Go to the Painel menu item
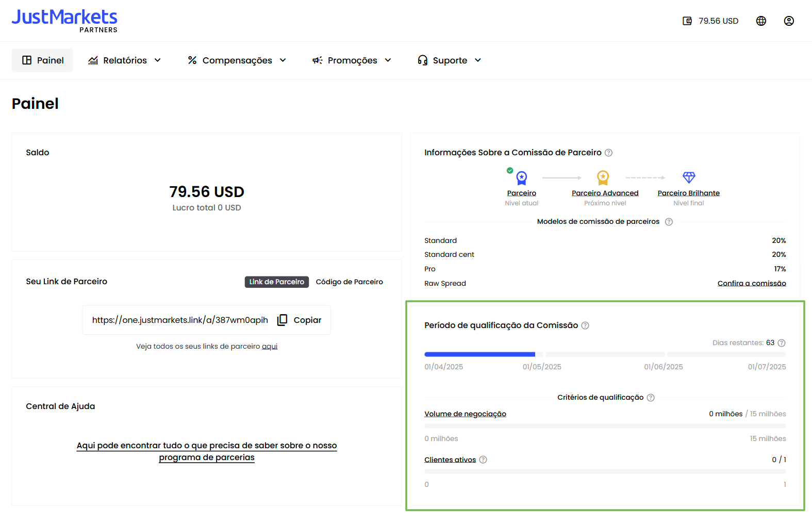 coord(42,60)
